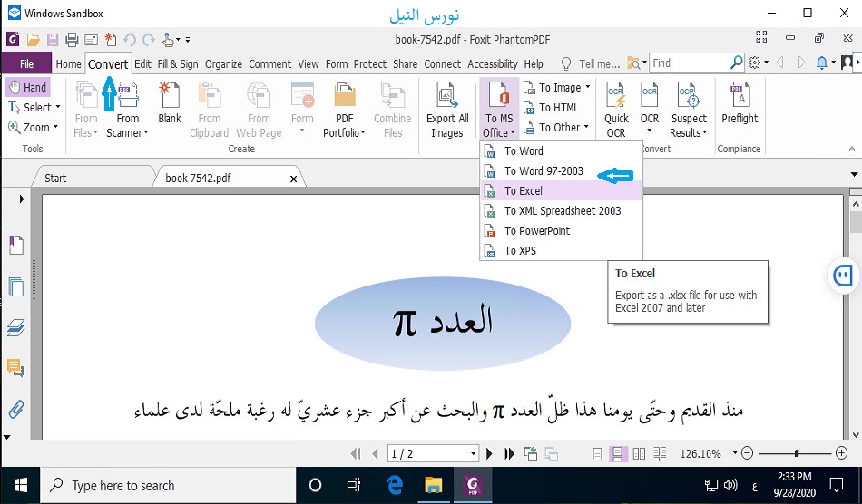Select the Quick OCR tool
This screenshot has height=504, width=862.
(x=616, y=110)
